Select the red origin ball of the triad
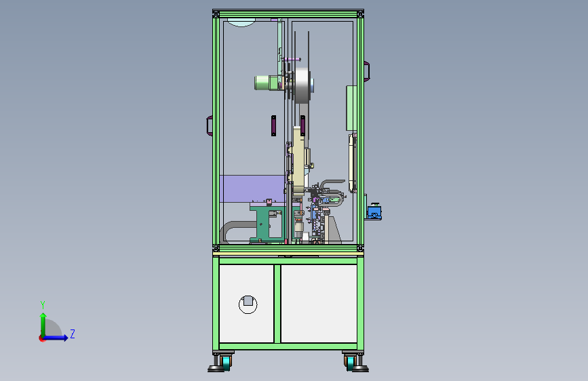The width and height of the screenshot is (588, 381). pos(41,338)
